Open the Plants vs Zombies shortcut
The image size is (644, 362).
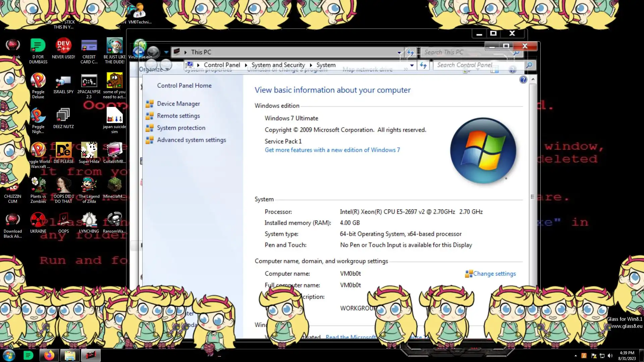[x=38, y=185]
